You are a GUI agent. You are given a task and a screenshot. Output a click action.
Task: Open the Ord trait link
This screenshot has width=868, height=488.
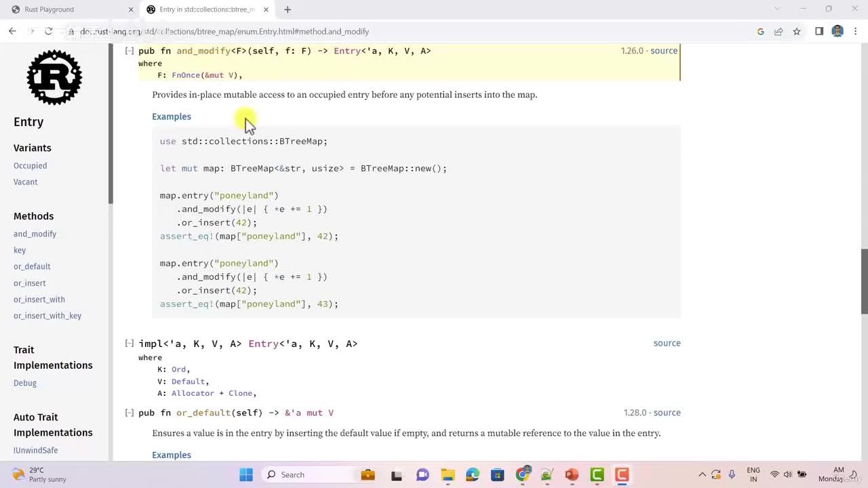[178, 369]
